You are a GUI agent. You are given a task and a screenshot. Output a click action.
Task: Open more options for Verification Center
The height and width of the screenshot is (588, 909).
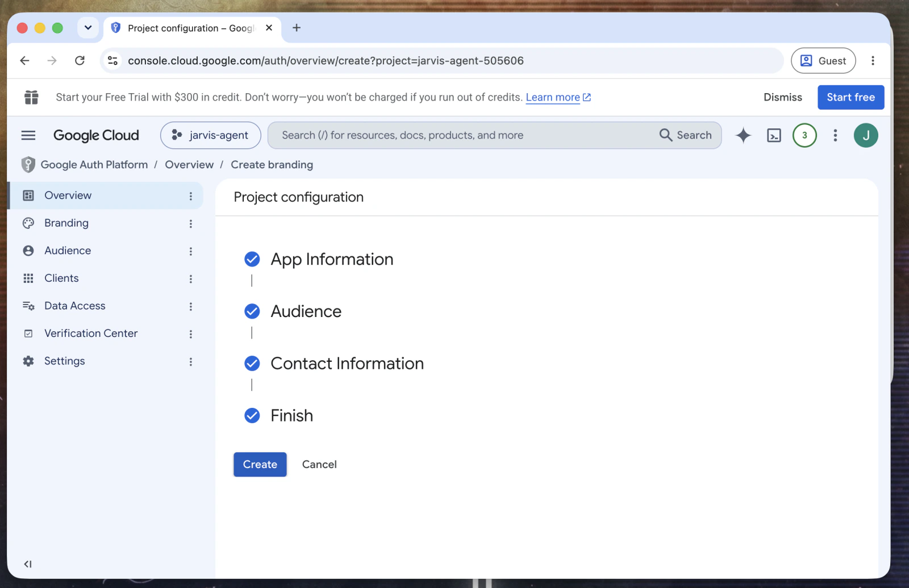coord(191,334)
